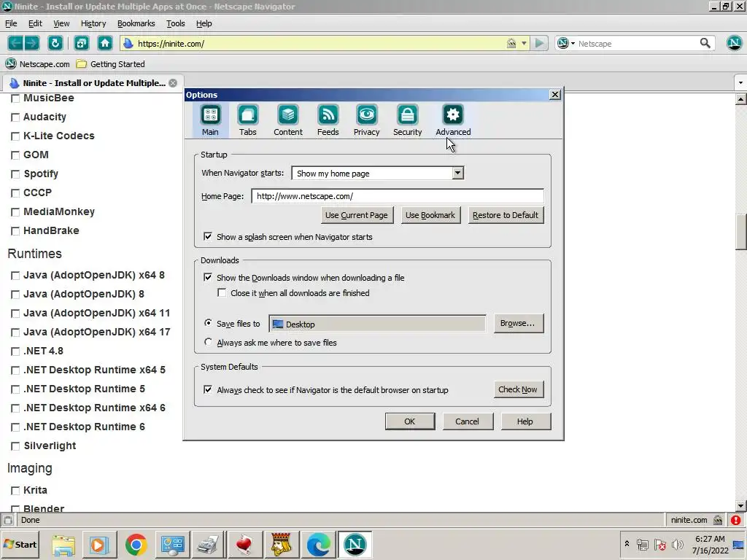The height and width of the screenshot is (560, 747).
Task: Enable Close it when downloads finished
Action: click(x=222, y=293)
